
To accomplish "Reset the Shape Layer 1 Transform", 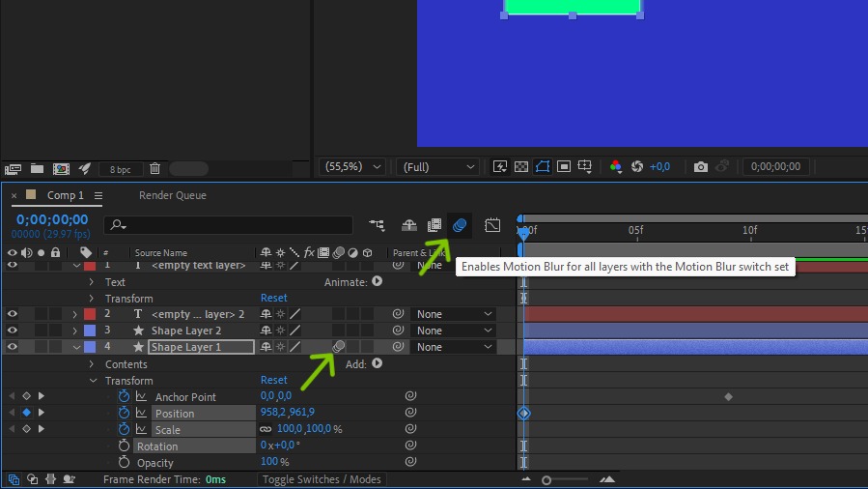I will click(274, 380).
